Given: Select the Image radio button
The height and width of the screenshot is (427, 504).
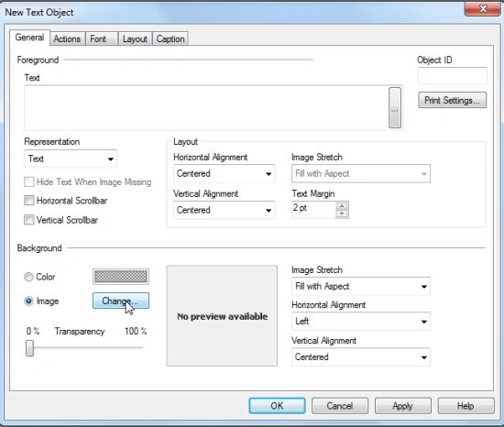Looking at the screenshot, I should pyautogui.click(x=28, y=301).
